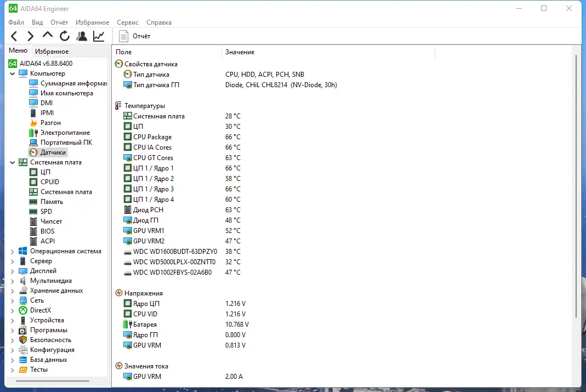Sort by the Значение column header
The width and height of the screenshot is (586, 392).
point(328,52)
